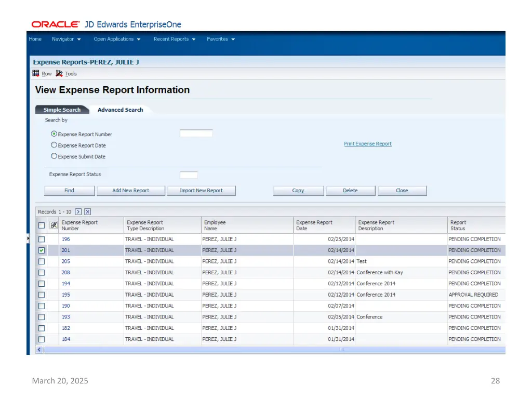The width and height of the screenshot is (532, 399).
Task: Go to Home in the top bar
Action: [35, 39]
